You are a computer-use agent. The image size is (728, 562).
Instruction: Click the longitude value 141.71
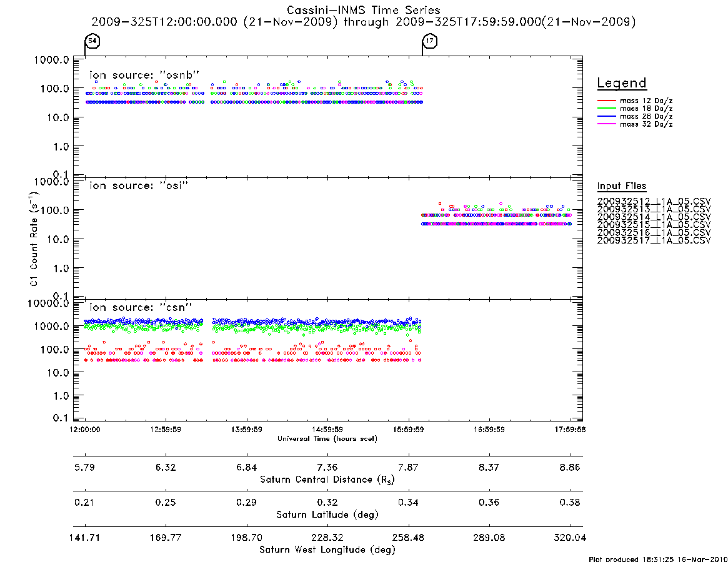tap(84, 538)
